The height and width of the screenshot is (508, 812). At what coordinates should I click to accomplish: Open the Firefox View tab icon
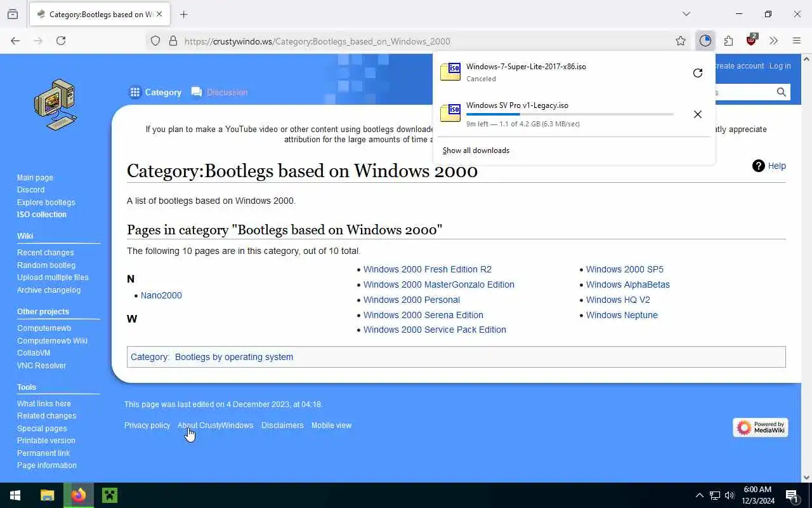pos(13,14)
